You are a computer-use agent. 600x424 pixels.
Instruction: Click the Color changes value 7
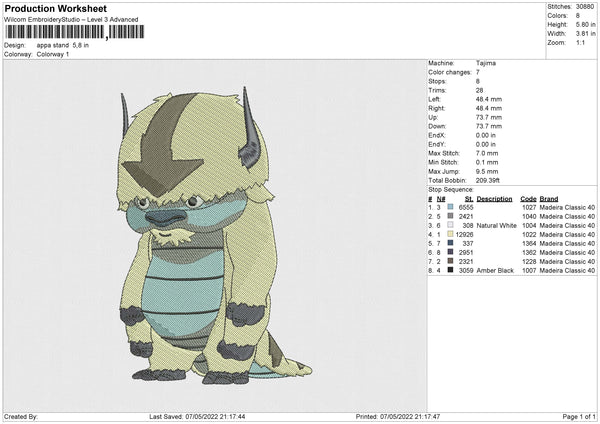[x=478, y=72]
